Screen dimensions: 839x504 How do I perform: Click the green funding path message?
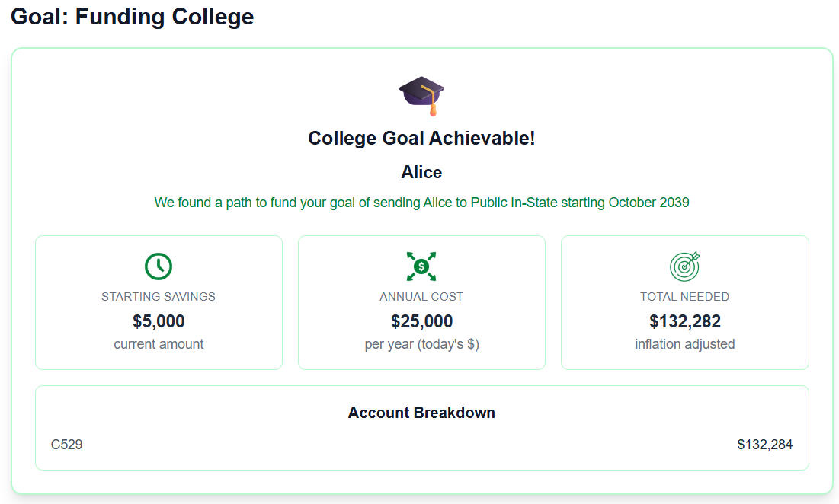pyautogui.click(x=421, y=203)
